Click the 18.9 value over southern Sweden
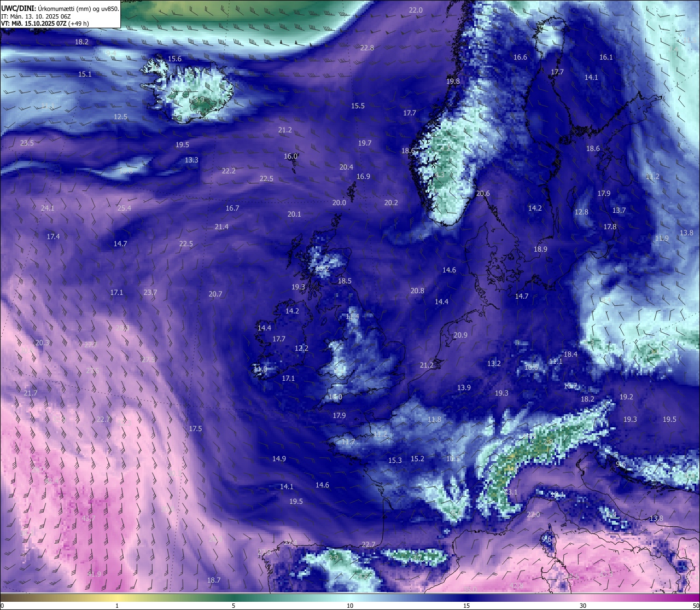Viewport: 700px width, 610px height. (x=540, y=249)
